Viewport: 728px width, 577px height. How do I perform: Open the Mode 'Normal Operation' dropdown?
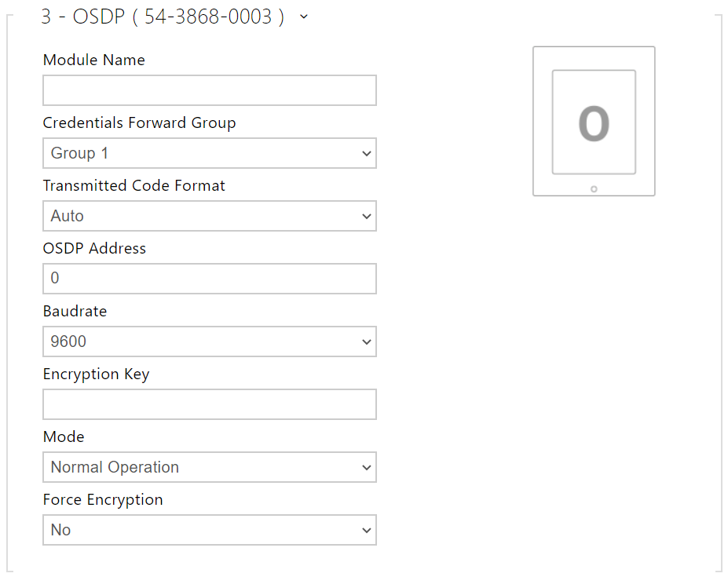pyautogui.click(x=209, y=467)
